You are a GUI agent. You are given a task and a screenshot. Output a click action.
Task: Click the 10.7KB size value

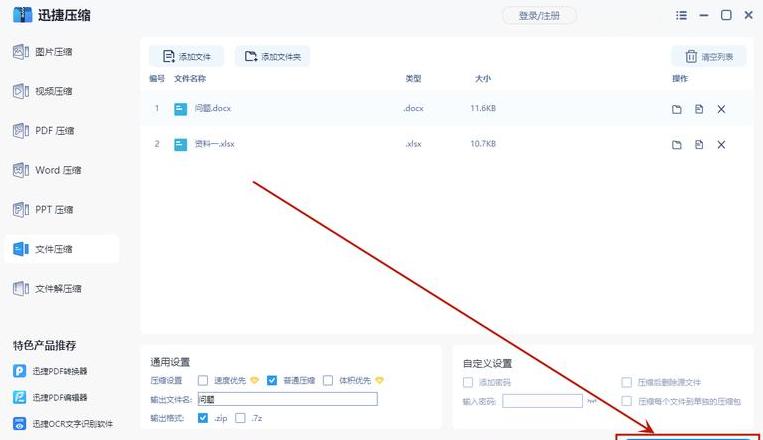coord(483,144)
